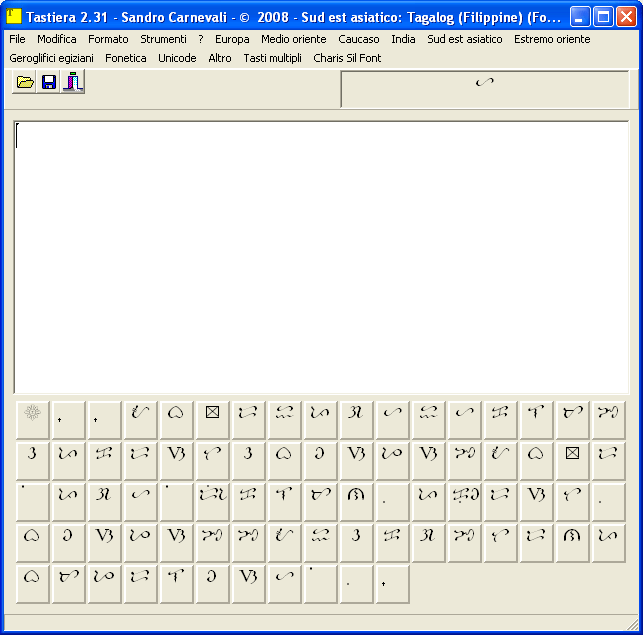Open the Caucaso menu

(x=359, y=39)
